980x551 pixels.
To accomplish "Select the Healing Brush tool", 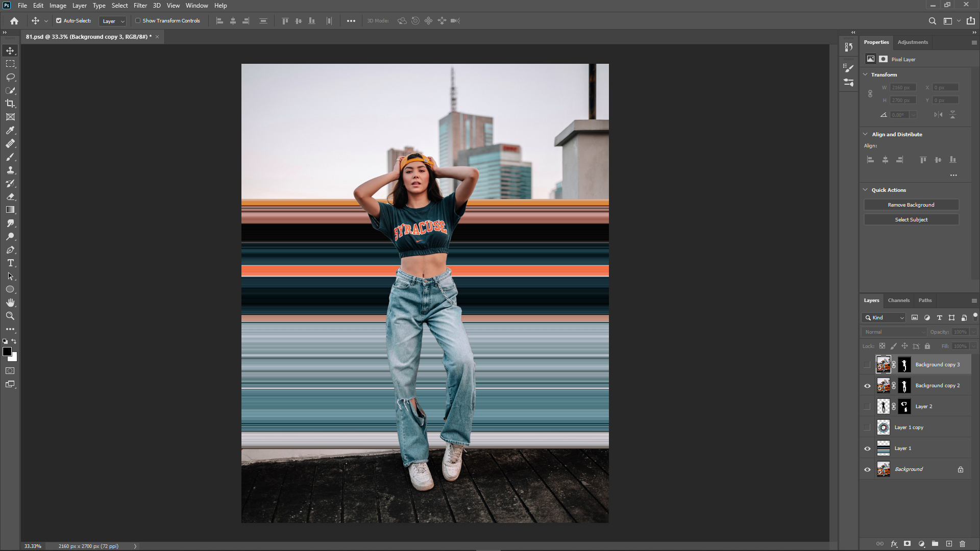I will coord(10,143).
